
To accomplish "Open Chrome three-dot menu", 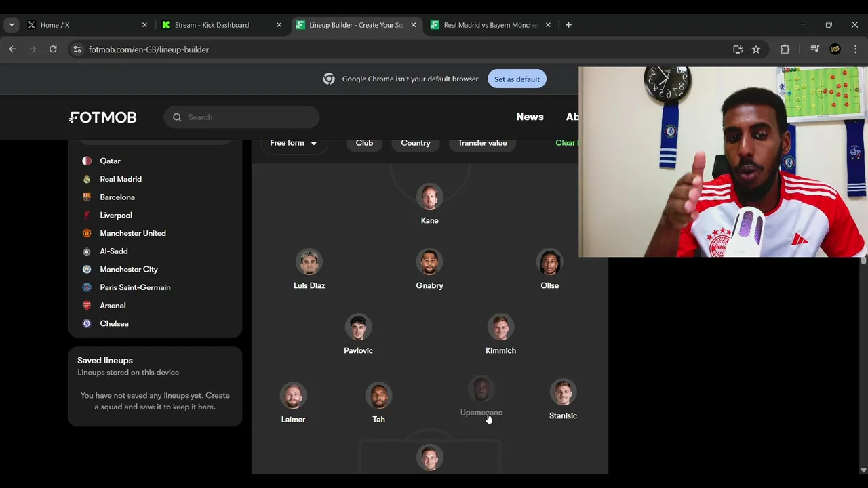I will (855, 49).
